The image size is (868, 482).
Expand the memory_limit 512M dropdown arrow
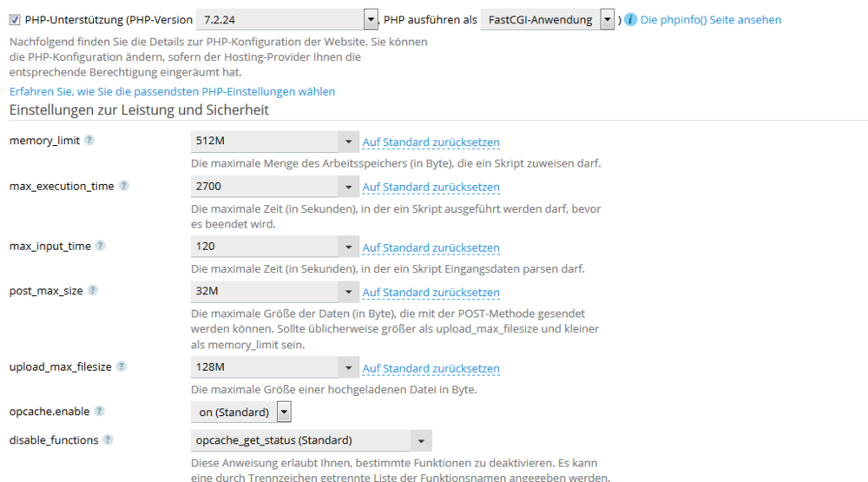(x=348, y=142)
